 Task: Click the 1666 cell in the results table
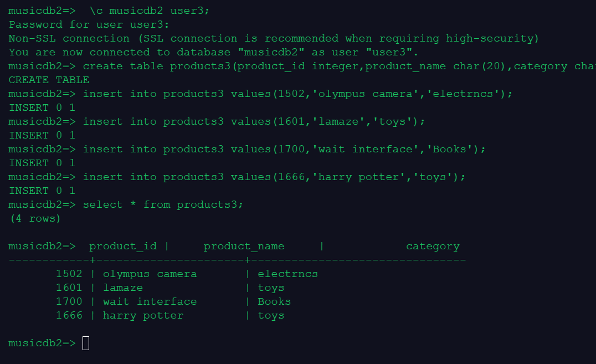click(69, 315)
